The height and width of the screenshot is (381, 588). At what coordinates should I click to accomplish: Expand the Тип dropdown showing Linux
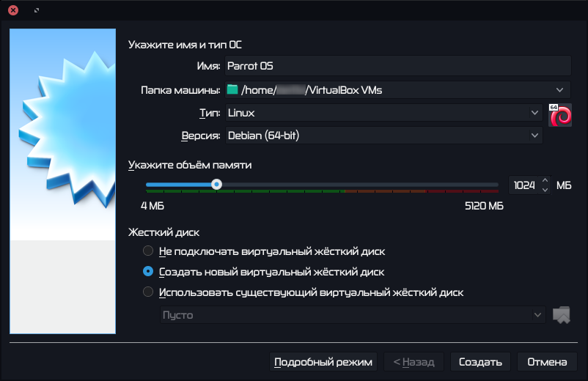click(534, 113)
